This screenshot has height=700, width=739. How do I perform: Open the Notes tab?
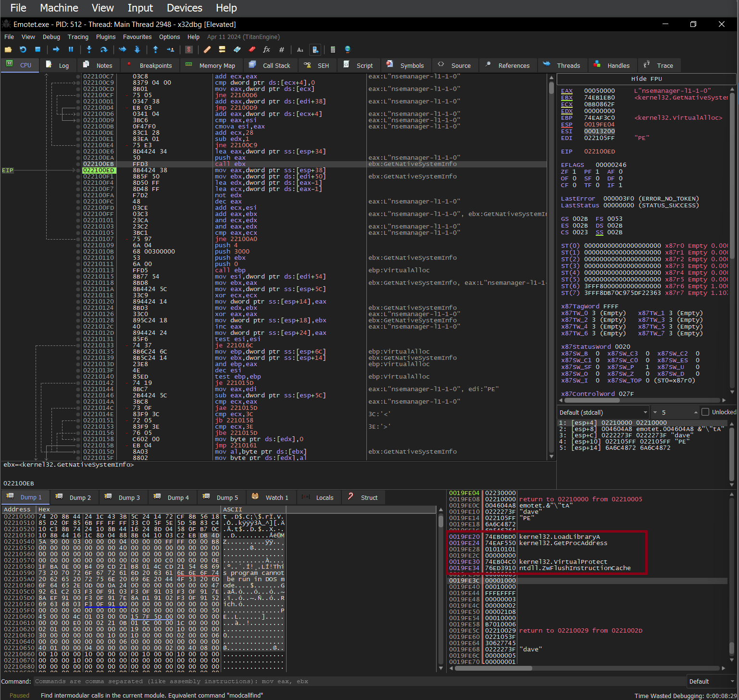point(98,65)
